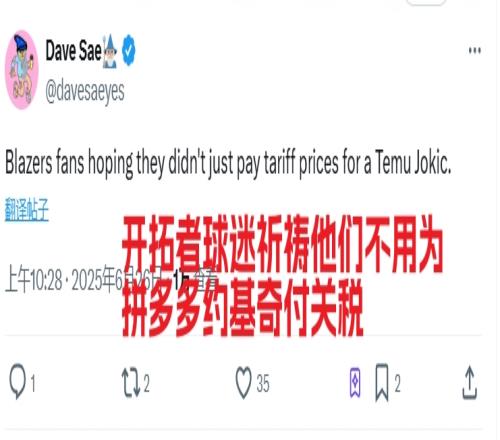
Task: Click the wizard emoji next to the name
Action: (x=110, y=51)
